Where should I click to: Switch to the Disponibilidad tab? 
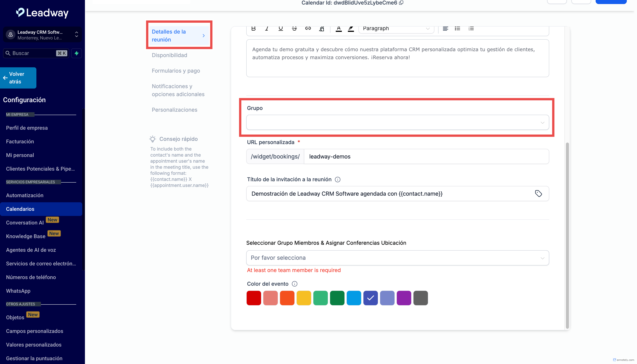point(169,55)
